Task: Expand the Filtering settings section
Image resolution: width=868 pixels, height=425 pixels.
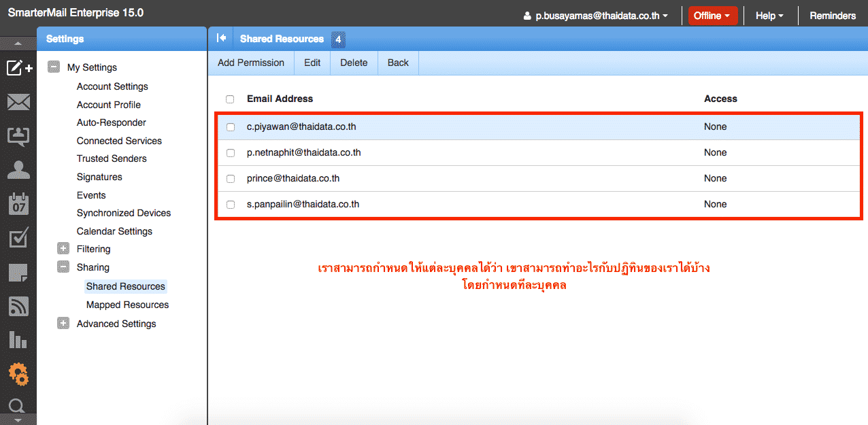Action: pos(63,249)
